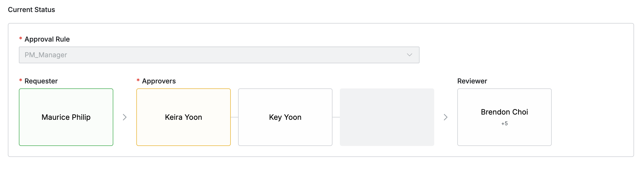Click the empty gray approver slot
Image resolution: width=644 pixels, height=170 pixels.
tap(387, 117)
